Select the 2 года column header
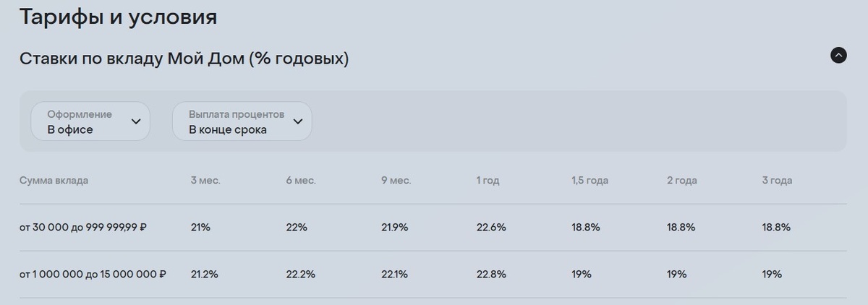868x305 pixels. click(x=682, y=181)
